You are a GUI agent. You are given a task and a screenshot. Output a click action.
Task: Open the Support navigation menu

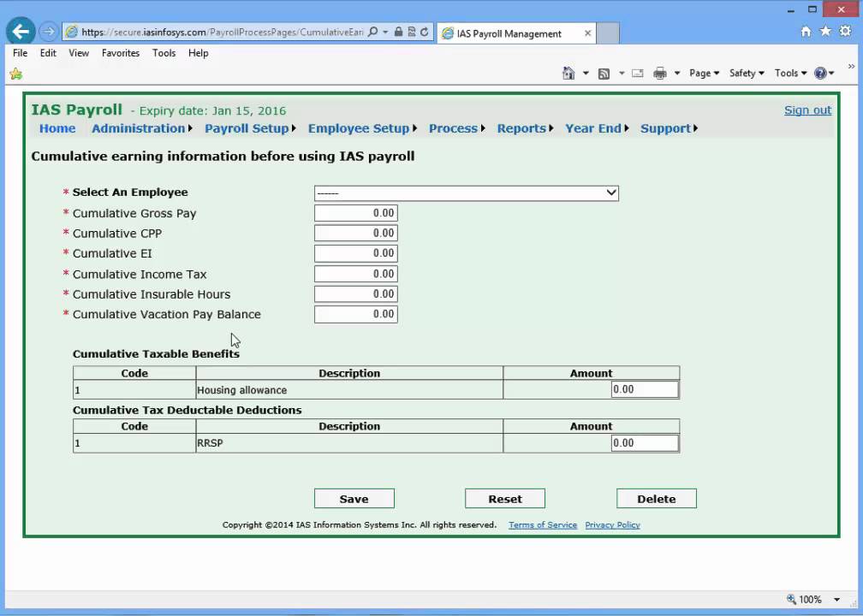click(x=669, y=128)
